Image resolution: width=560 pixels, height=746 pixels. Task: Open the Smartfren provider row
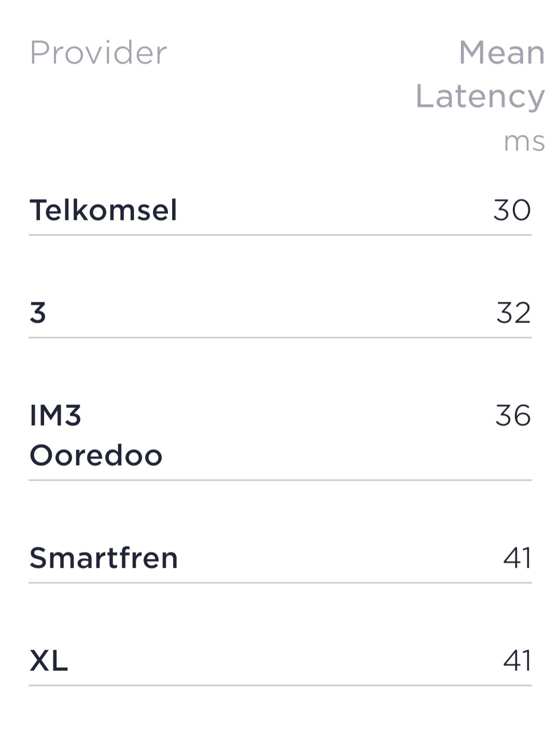pyautogui.click(x=280, y=558)
